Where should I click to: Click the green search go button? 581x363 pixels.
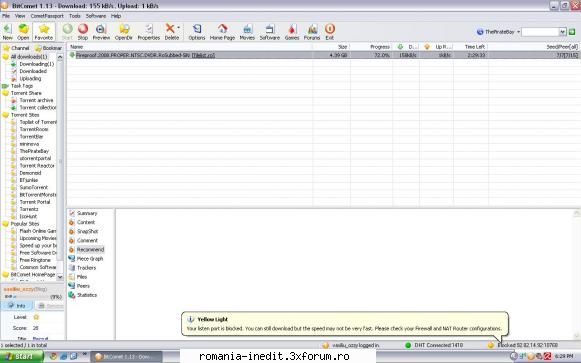point(572,32)
